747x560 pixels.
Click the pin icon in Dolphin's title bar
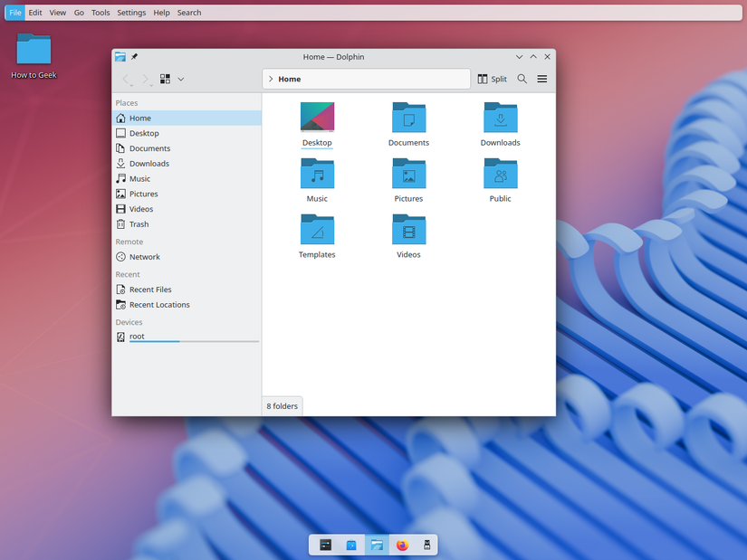(x=133, y=56)
